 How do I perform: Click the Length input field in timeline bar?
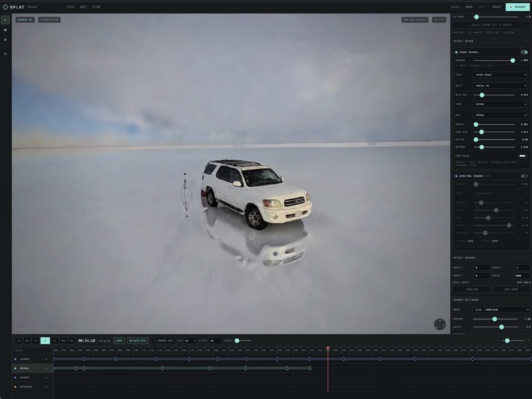pyautogui.click(x=215, y=341)
